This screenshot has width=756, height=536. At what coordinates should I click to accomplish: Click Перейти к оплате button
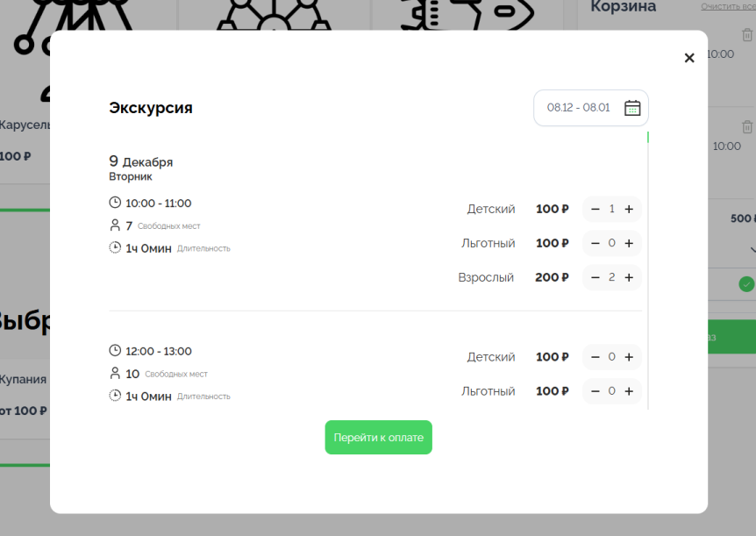(x=378, y=438)
